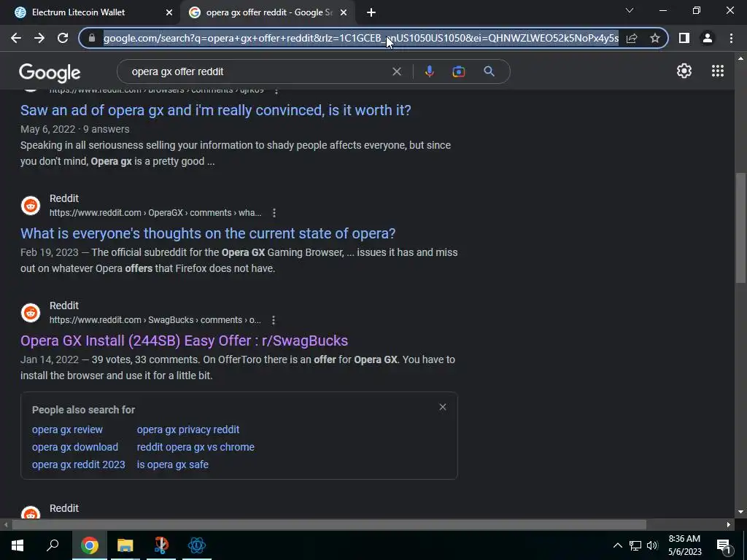Click the scroll-right arrow at the bottom
The width and height of the screenshot is (747, 560).
tap(729, 525)
